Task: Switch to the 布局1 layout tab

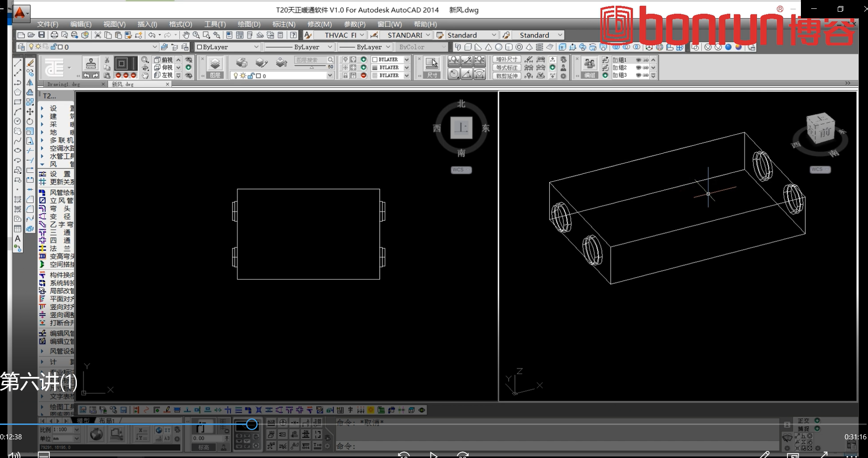Action: tap(107, 421)
